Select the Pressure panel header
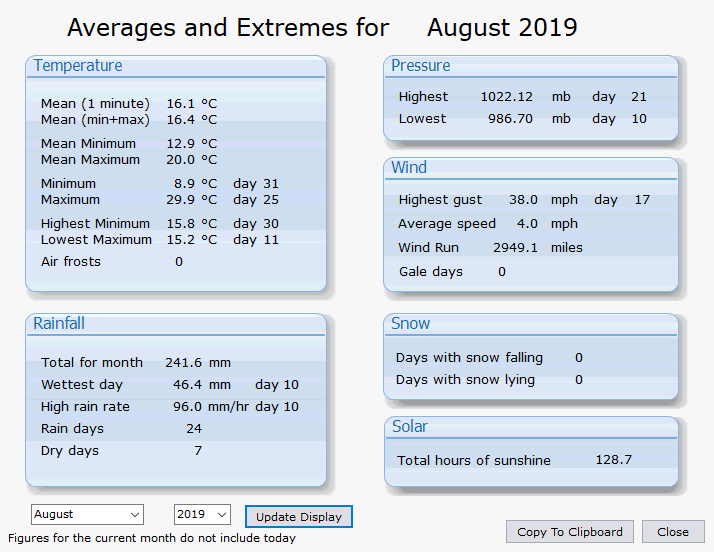 (x=421, y=66)
